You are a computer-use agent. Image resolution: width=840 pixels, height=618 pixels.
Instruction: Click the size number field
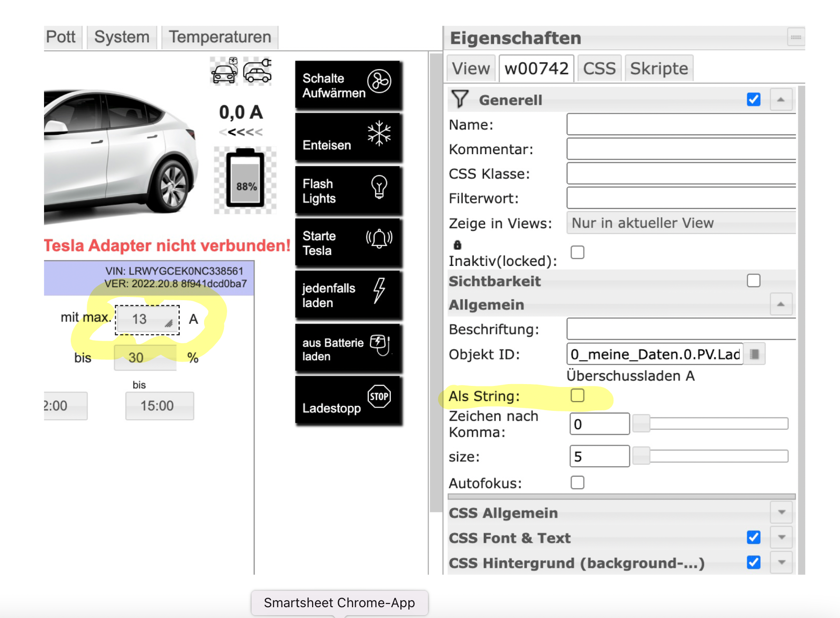tap(600, 456)
